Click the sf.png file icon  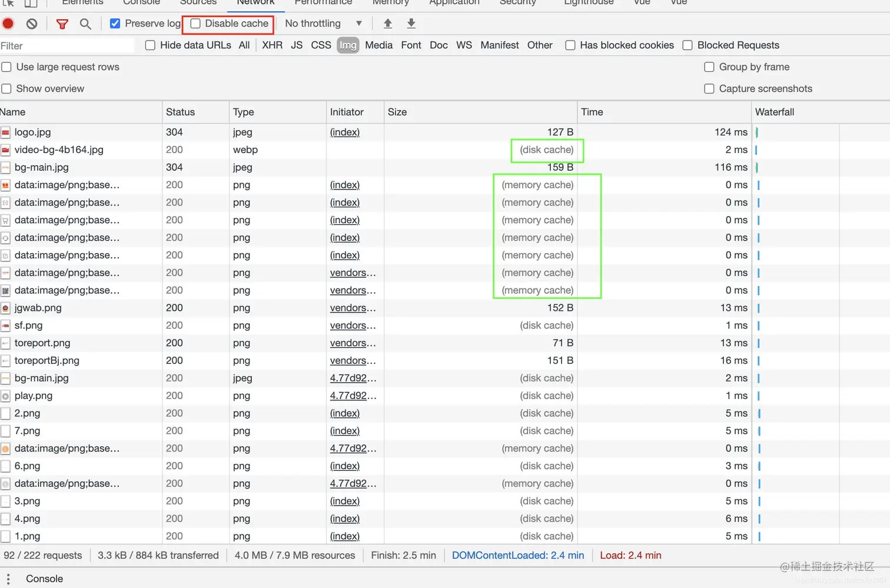coord(5,325)
